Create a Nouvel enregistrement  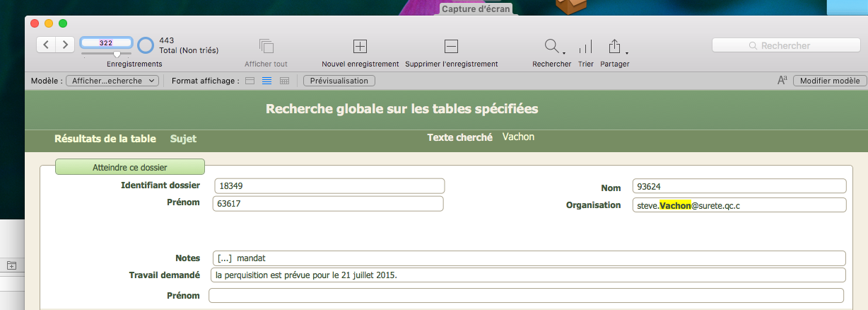coord(360,46)
